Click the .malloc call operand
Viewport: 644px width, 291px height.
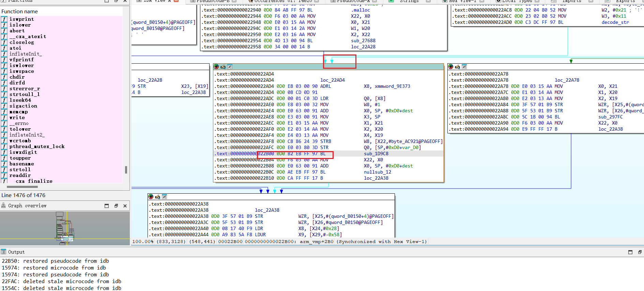pos(361,10)
